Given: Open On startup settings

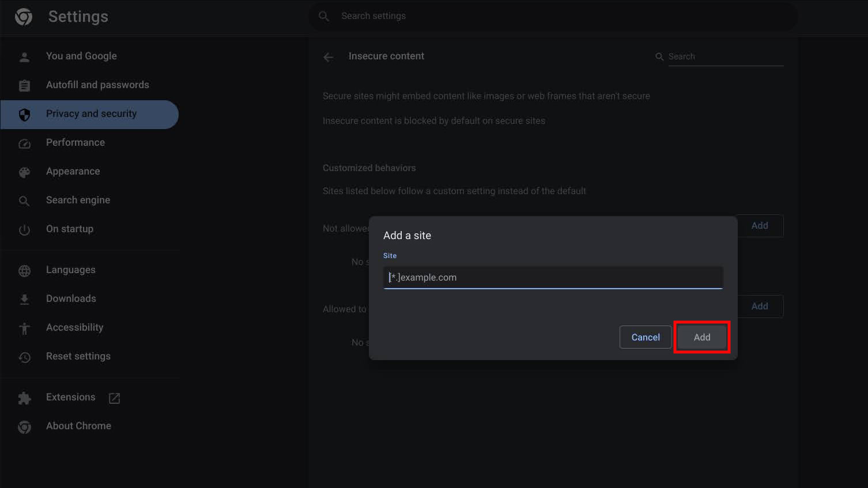Looking at the screenshot, I should (70, 229).
